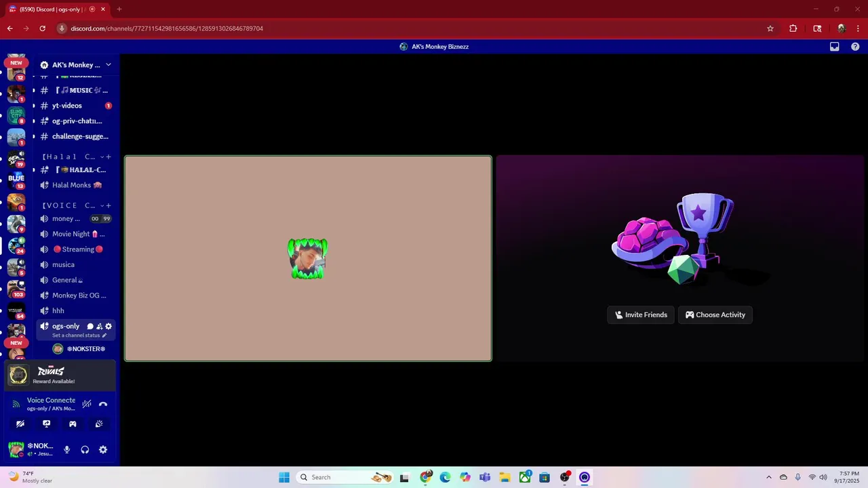Click the Choose Activity button
Viewport: 868px width, 488px height.
(x=715, y=314)
